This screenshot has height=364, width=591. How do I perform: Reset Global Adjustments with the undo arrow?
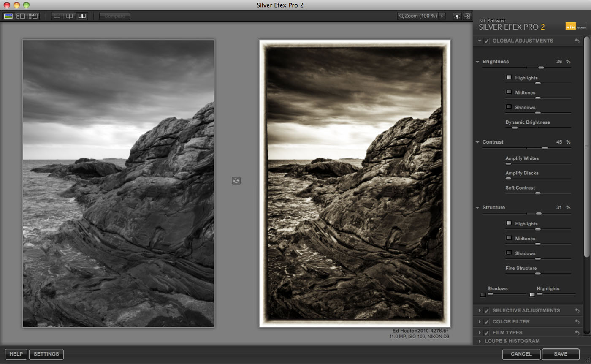click(x=577, y=41)
